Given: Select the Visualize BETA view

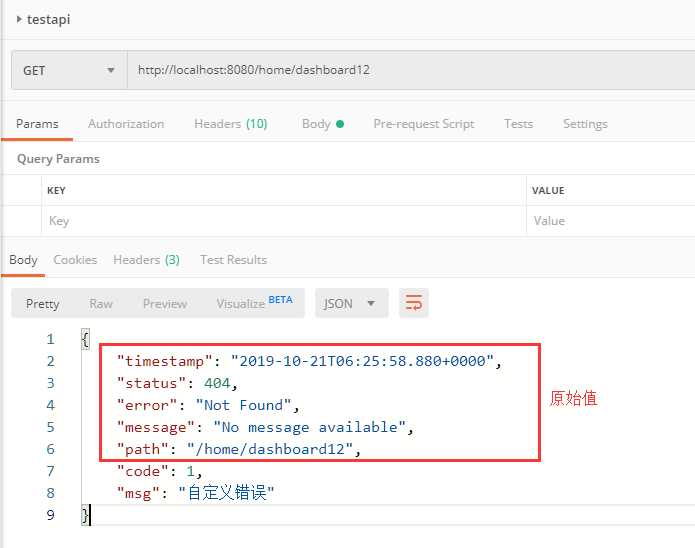Looking at the screenshot, I should coord(254,303).
